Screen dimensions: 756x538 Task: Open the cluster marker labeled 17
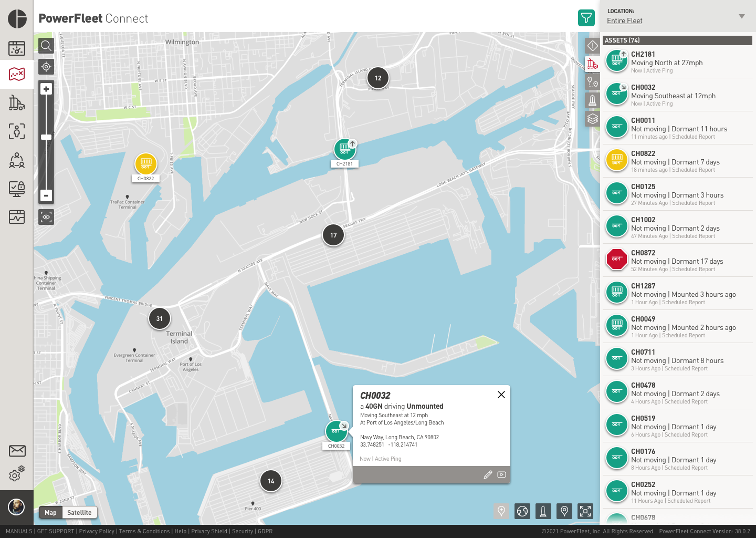click(x=333, y=235)
